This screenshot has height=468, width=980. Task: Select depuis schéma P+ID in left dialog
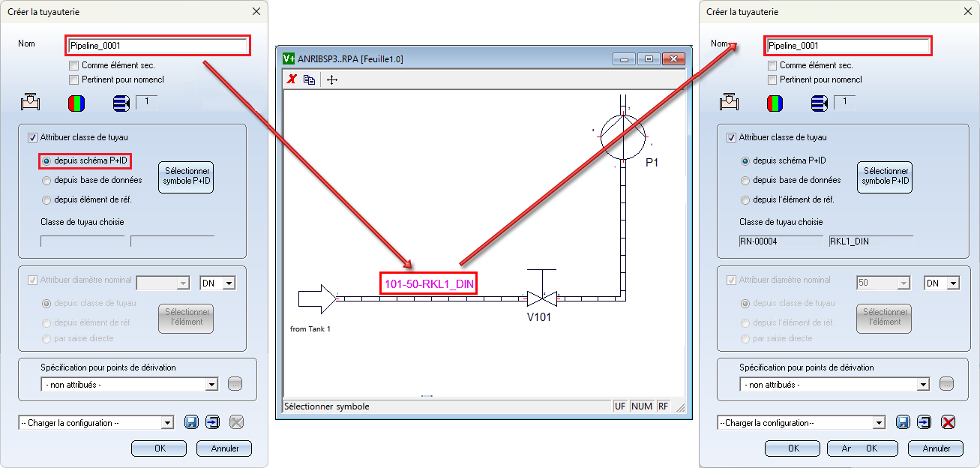click(x=46, y=160)
